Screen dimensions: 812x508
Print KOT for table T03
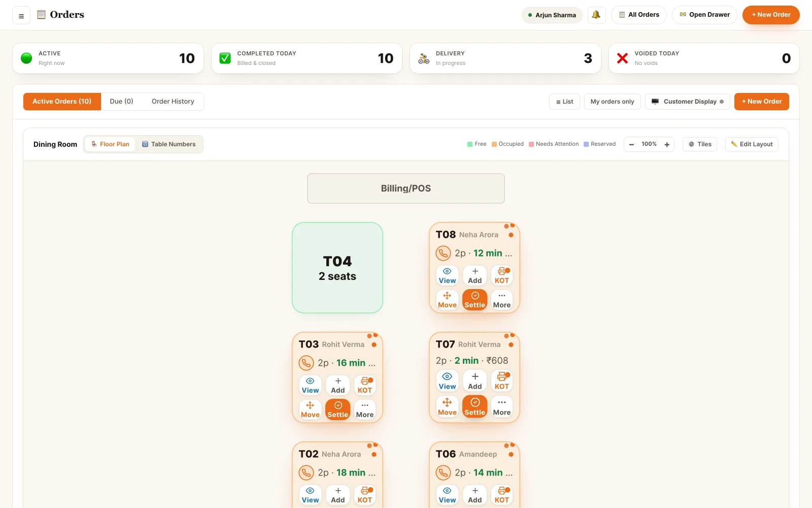click(365, 386)
